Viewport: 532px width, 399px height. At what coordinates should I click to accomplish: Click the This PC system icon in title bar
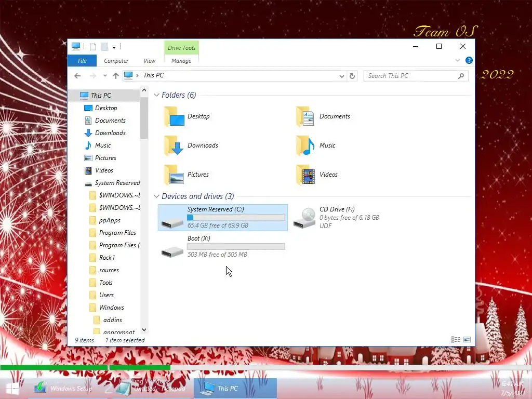(76, 46)
